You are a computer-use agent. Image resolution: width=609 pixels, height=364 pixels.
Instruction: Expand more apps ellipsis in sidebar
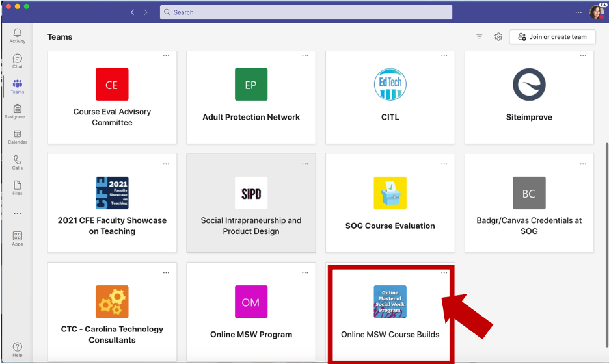coord(18,213)
